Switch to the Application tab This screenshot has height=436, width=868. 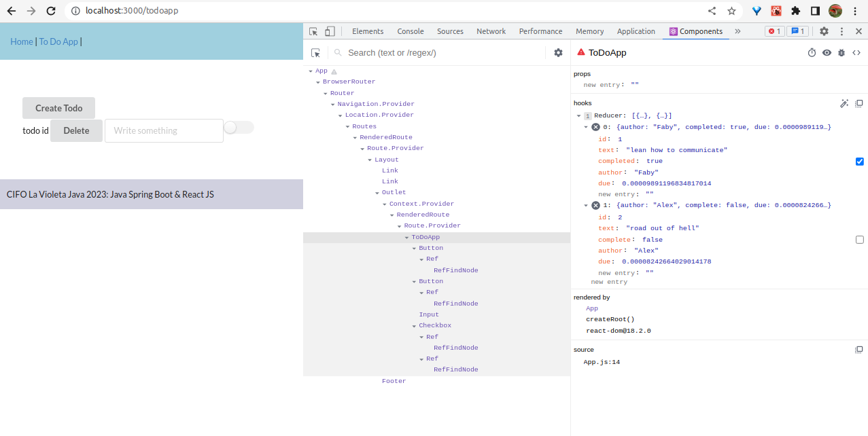[636, 31]
